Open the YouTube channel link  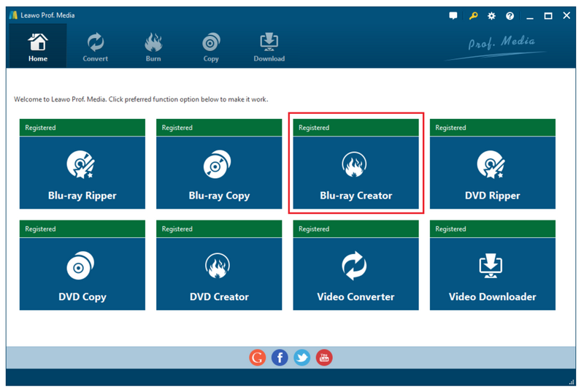point(324,357)
